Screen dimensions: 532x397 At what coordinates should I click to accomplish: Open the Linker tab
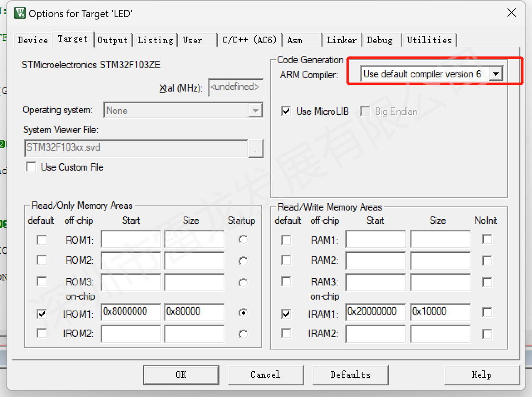click(x=342, y=40)
